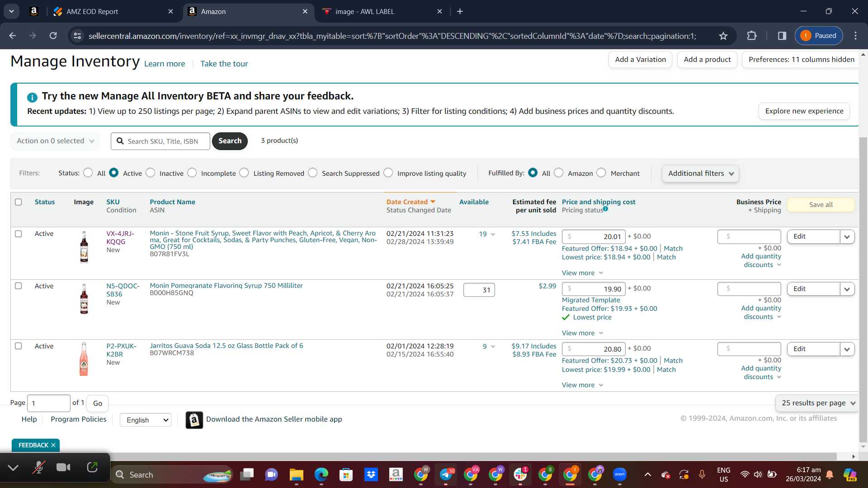Open the Jarritos Guava Soda product link
The width and height of the screenshot is (868, 488).
(x=226, y=346)
